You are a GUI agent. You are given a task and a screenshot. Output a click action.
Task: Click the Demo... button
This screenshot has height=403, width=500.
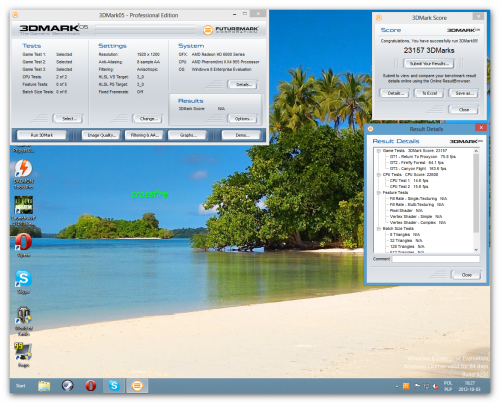pyautogui.click(x=242, y=135)
